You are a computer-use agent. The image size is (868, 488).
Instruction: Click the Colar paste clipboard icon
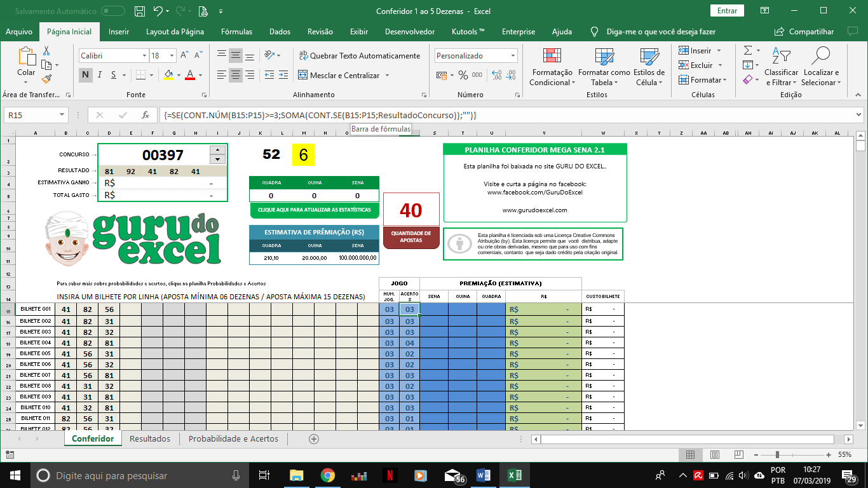point(26,57)
